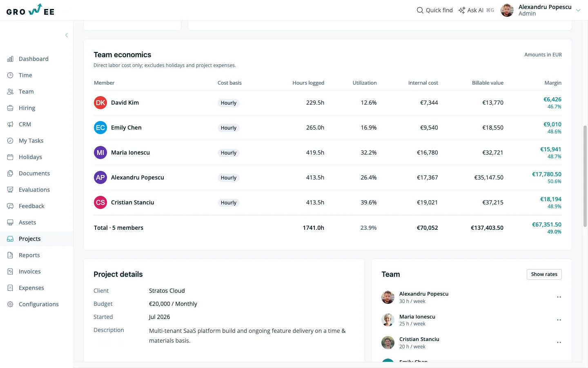Open David Kim's member name link
Image resolution: width=588 pixels, height=368 pixels.
click(x=125, y=103)
